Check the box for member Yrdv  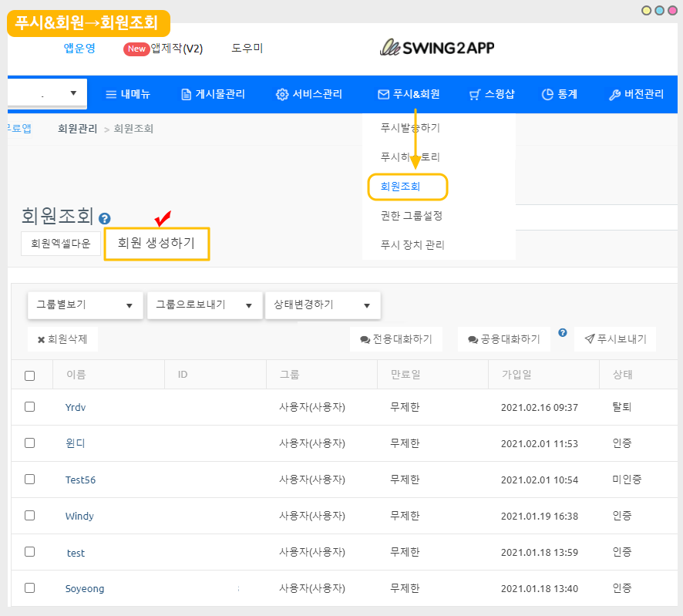[30, 406]
